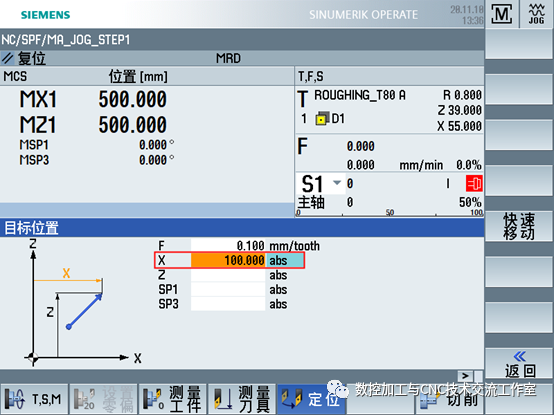Go back with the Return softkey
This screenshot has height=415, width=554.
[x=519, y=364]
